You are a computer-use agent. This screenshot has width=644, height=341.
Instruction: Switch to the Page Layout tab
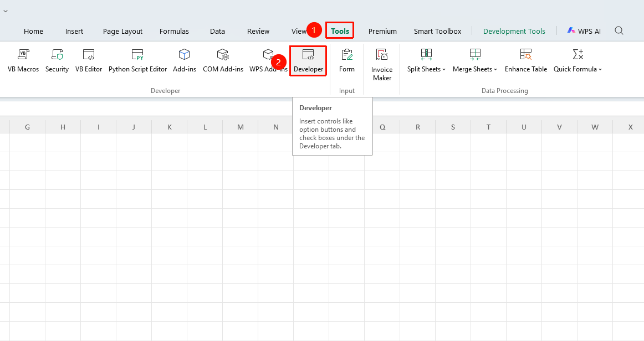pos(122,31)
